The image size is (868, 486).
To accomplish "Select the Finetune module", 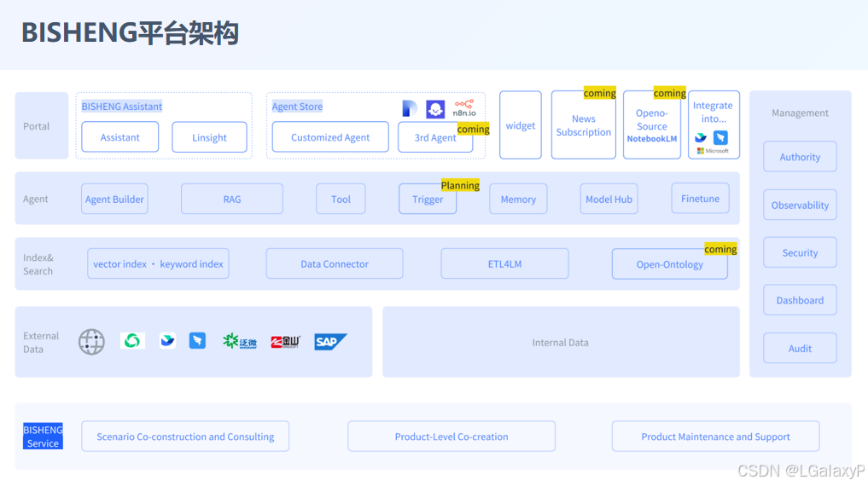I will click(700, 199).
